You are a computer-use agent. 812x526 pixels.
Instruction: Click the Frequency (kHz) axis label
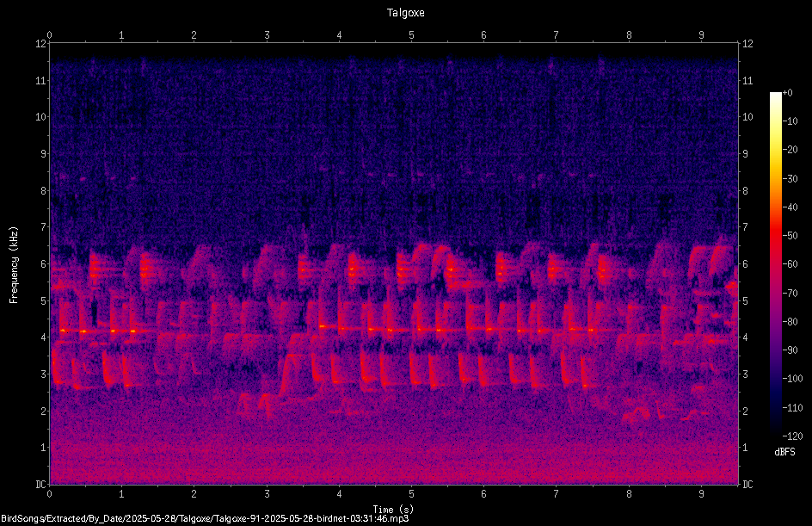14,265
